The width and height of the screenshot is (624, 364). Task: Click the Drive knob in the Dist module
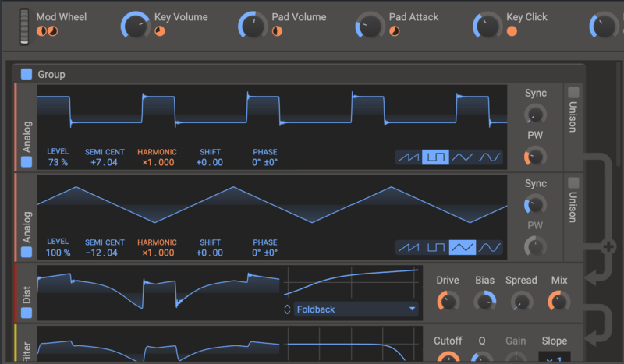(x=448, y=301)
